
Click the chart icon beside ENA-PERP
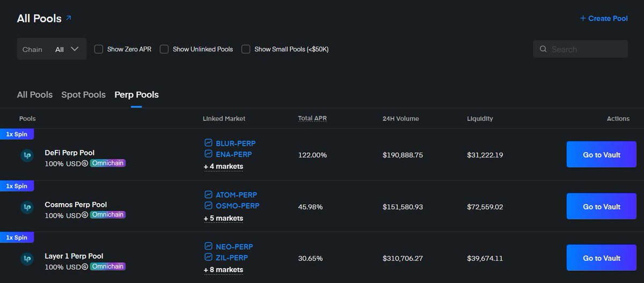(x=208, y=154)
